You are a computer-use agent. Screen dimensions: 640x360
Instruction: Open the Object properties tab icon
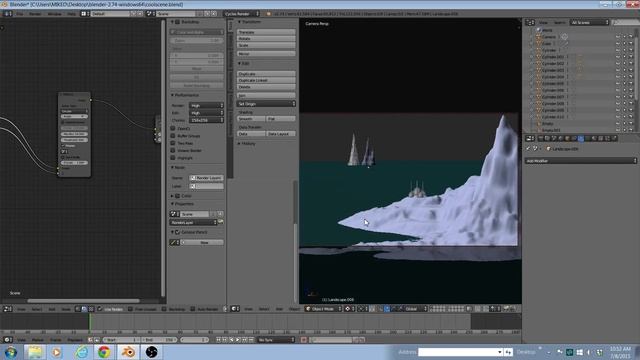pyautogui.click(x=567, y=139)
